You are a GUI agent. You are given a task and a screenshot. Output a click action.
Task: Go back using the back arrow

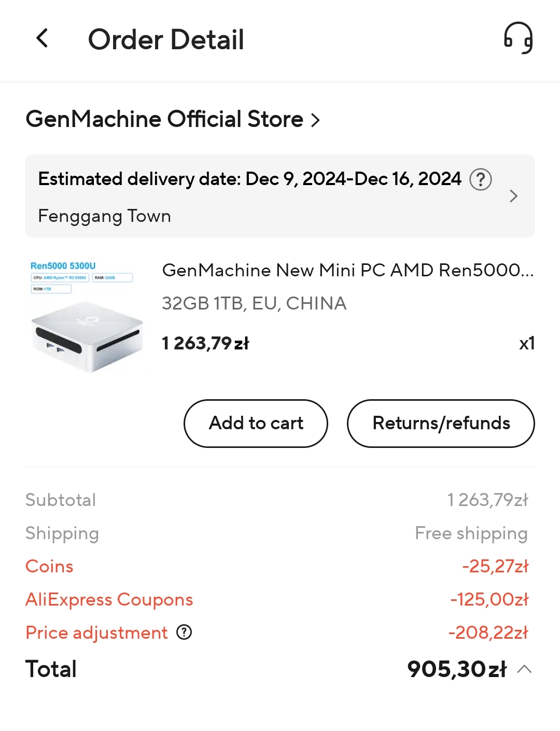[x=43, y=39]
